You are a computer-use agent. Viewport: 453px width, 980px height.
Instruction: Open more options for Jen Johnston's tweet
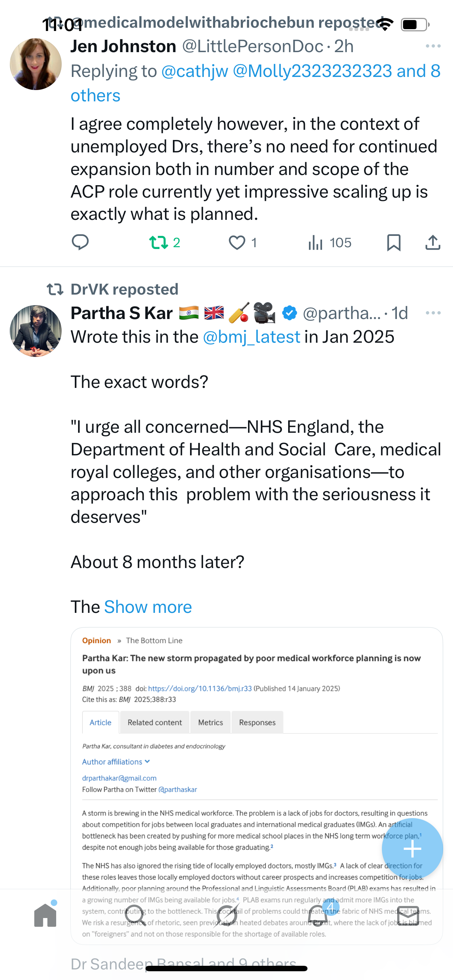(x=433, y=46)
